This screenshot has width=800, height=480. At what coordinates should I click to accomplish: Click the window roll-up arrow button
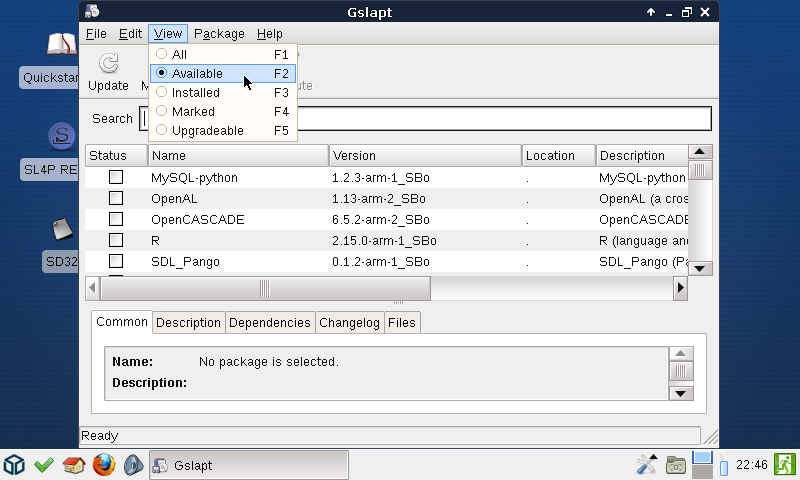[651, 12]
